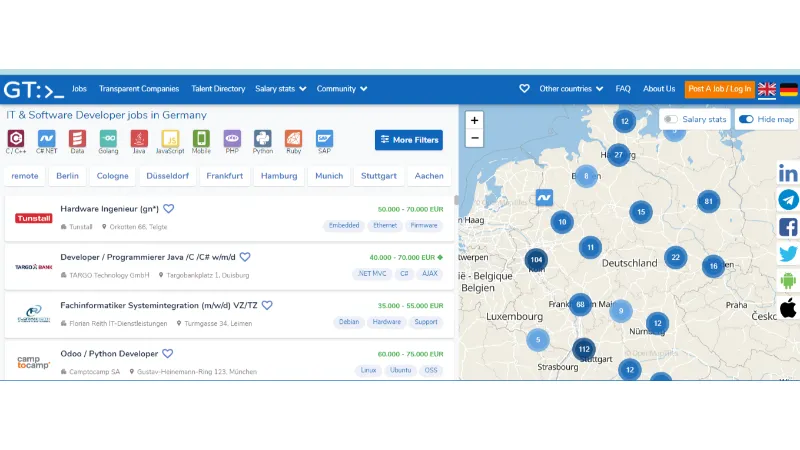Open the Android app icon
This screenshot has height=450, width=800.
(x=788, y=280)
